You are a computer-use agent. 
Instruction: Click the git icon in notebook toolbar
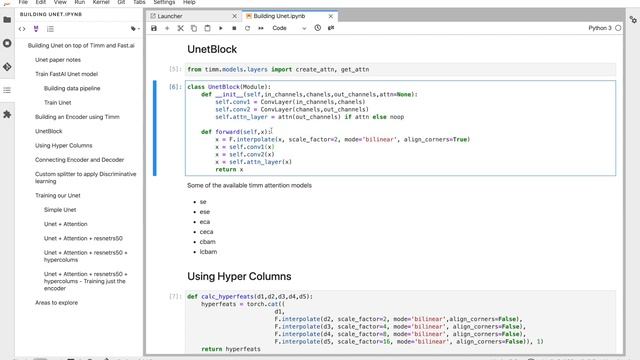coord(331,28)
